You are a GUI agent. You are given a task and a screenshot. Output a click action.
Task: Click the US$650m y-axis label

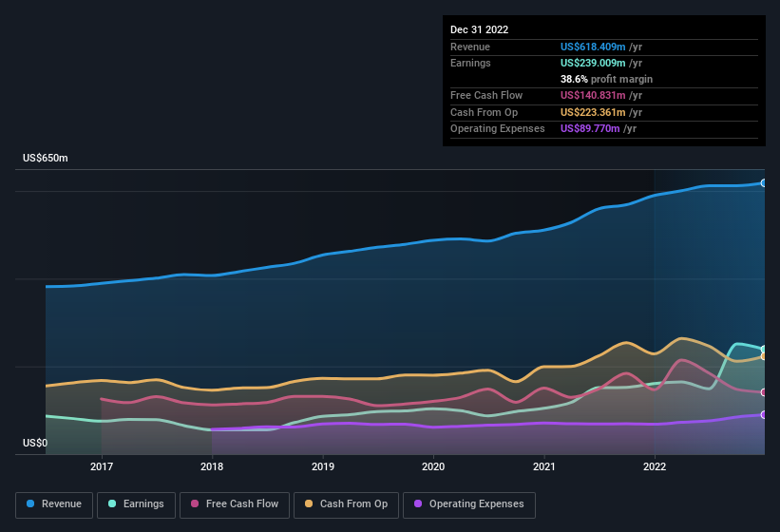[46, 158]
